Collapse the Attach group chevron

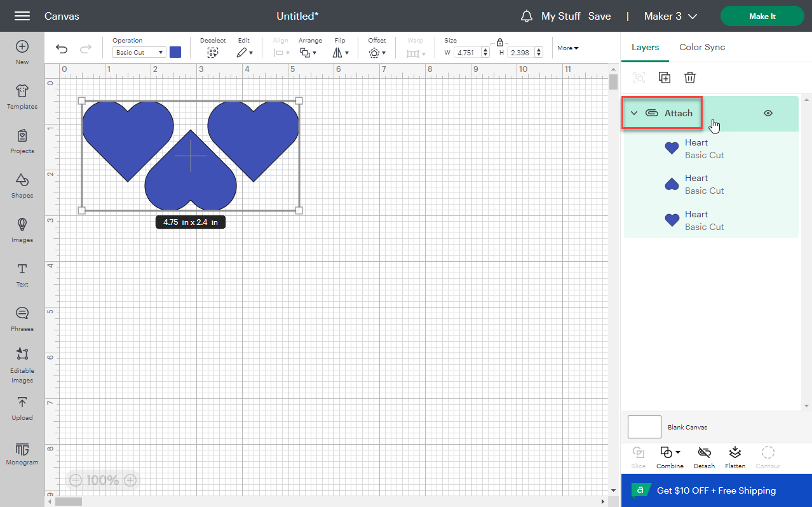pos(633,112)
